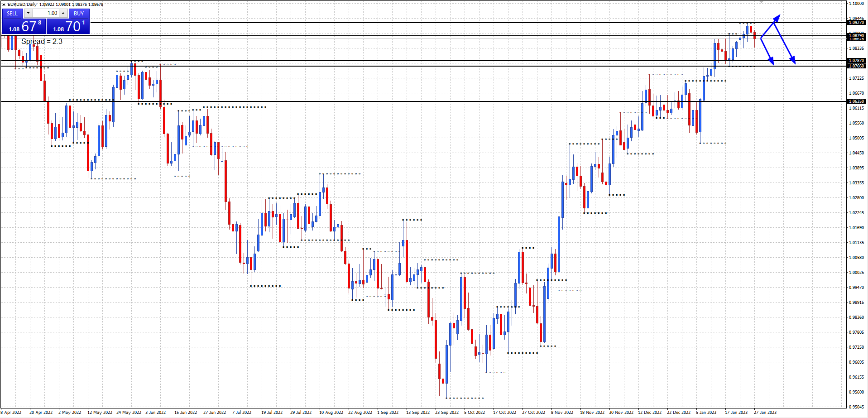Select the 1.08790 horizontal line price label
The image size is (868, 418).
(x=856, y=35)
